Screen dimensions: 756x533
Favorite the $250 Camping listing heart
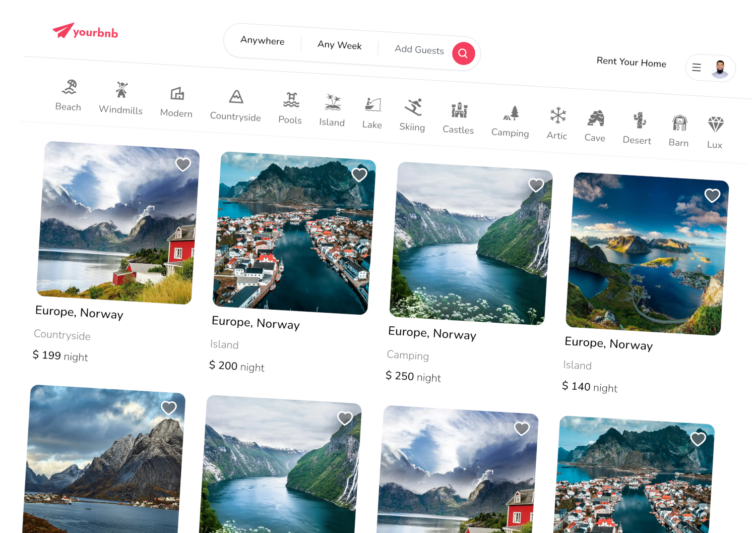pyautogui.click(x=536, y=186)
